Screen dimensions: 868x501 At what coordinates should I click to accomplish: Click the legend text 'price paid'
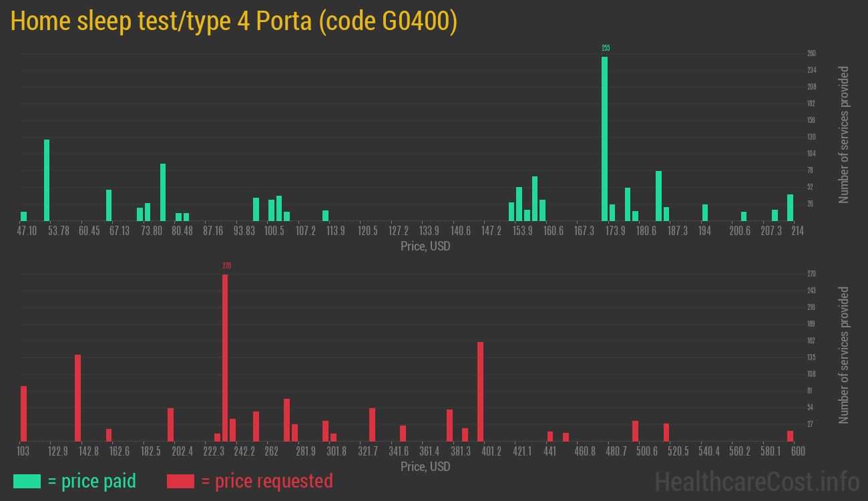[x=93, y=481]
